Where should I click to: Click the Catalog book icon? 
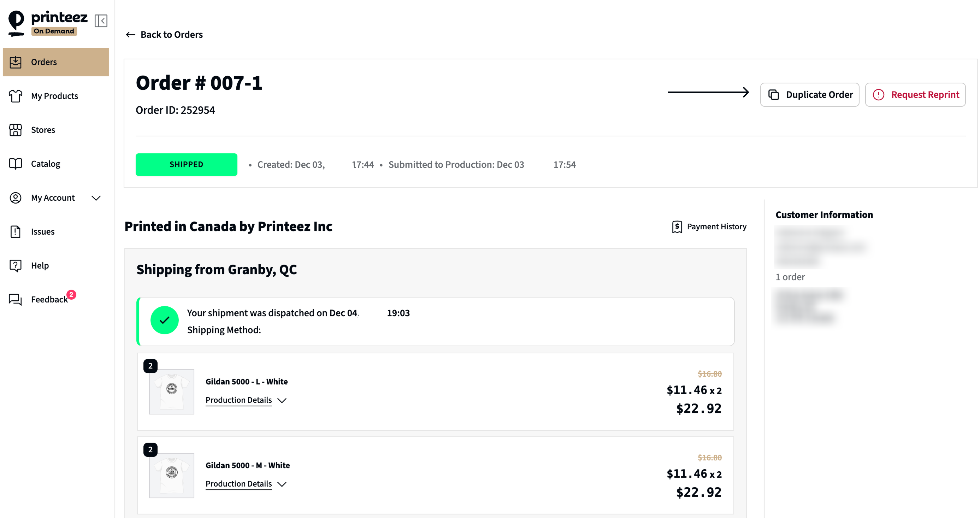(x=16, y=164)
